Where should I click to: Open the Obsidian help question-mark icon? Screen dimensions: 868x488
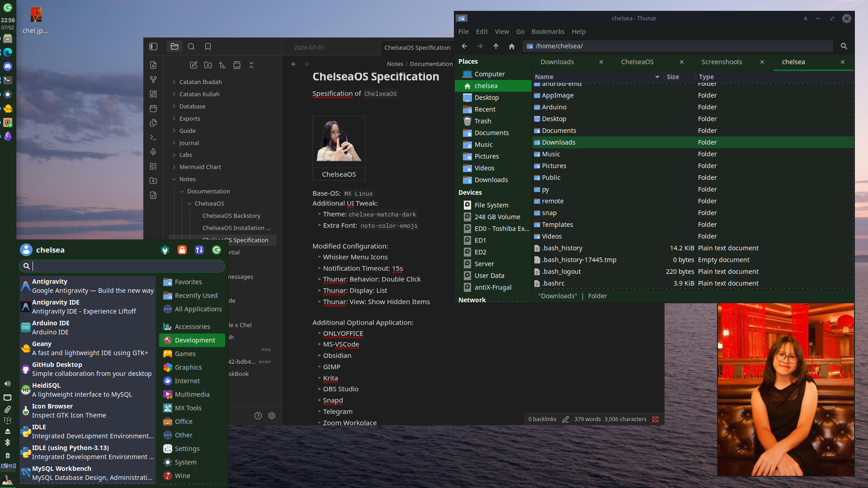[x=258, y=416]
